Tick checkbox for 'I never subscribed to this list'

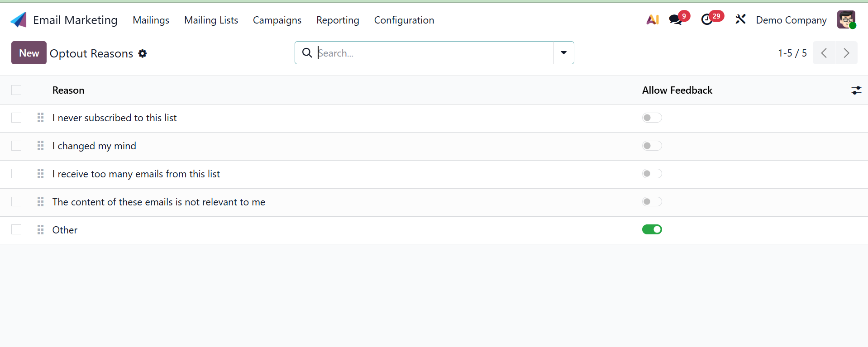pyautogui.click(x=16, y=118)
